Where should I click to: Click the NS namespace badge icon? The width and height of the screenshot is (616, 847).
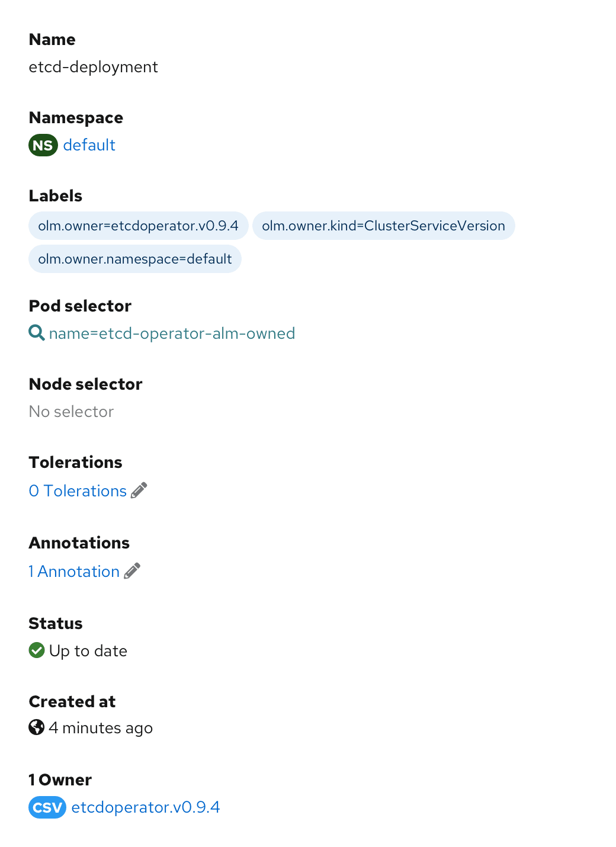tap(43, 145)
